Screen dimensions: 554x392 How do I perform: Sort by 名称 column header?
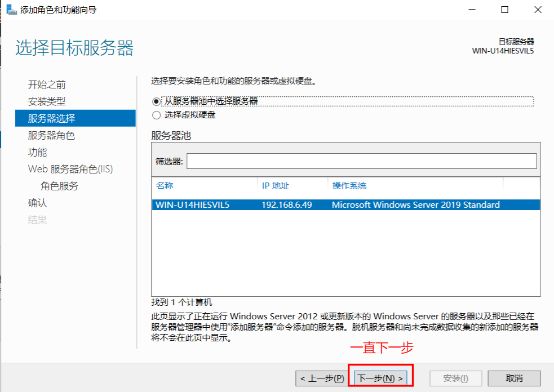tap(165, 185)
